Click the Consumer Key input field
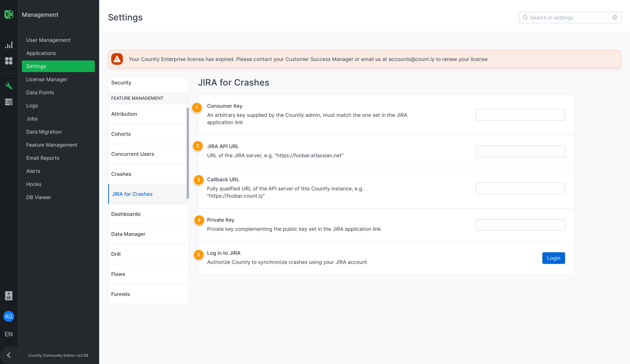 click(x=520, y=115)
